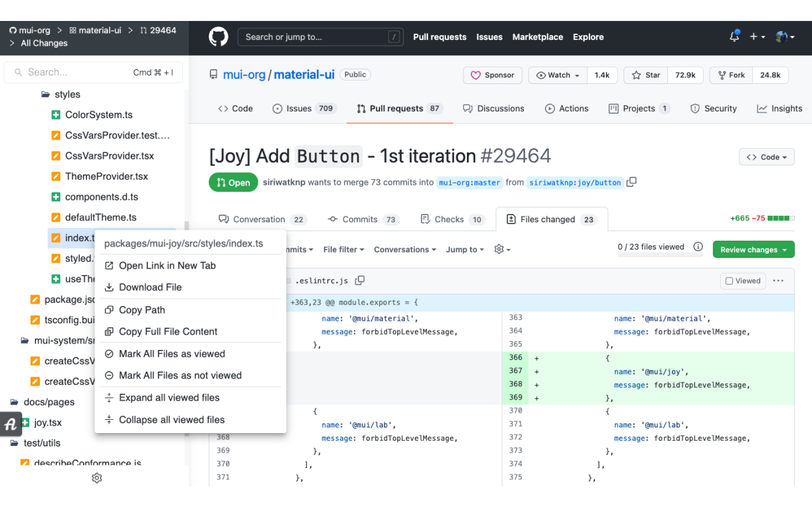The width and height of the screenshot is (812, 508).
Task: Click the Review changes button
Action: pyautogui.click(x=753, y=249)
